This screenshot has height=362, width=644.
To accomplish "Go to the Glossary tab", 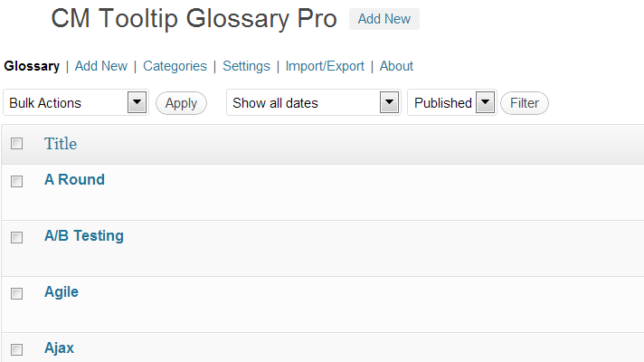I will tap(32, 66).
